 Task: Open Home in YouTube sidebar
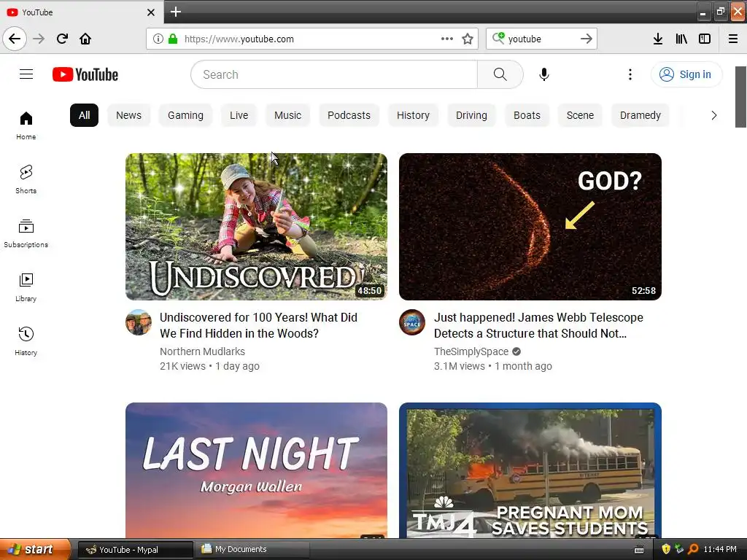26,125
